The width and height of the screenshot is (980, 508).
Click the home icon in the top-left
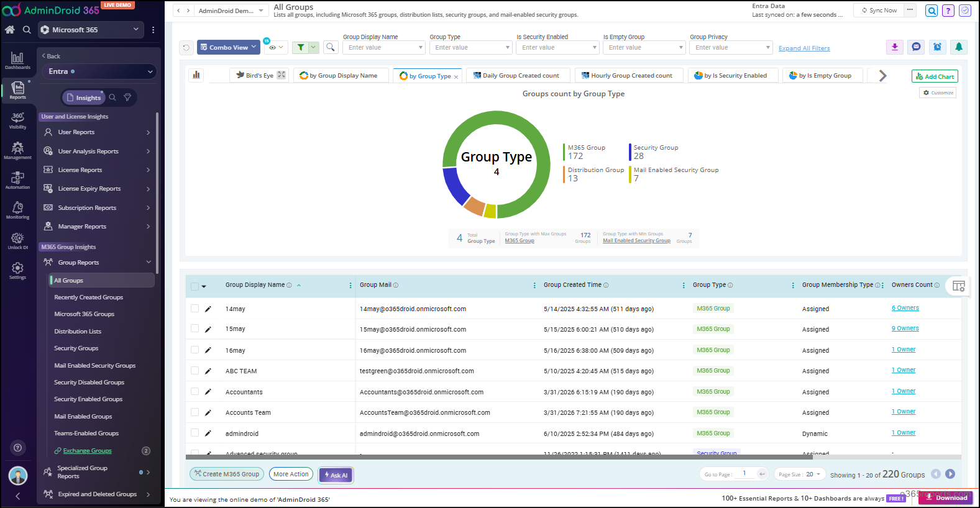pyautogui.click(x=9, y=29)
